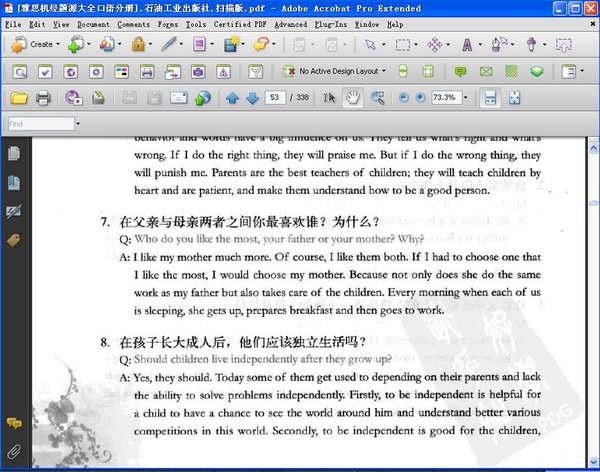The height and width of the screenshot is (472, 600).
Task: Click the Preflight magnifier icon
Action: pyautogui.click(x=20, y=72)
